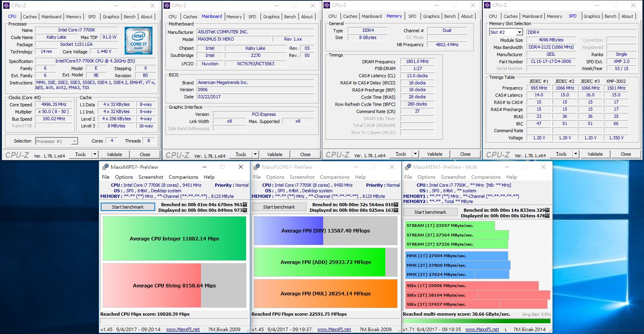Image resolution: width=644 pixels, height=334 pixels.
Task: Click BIOS version 0906 field
Action: [x=256, y=90]
